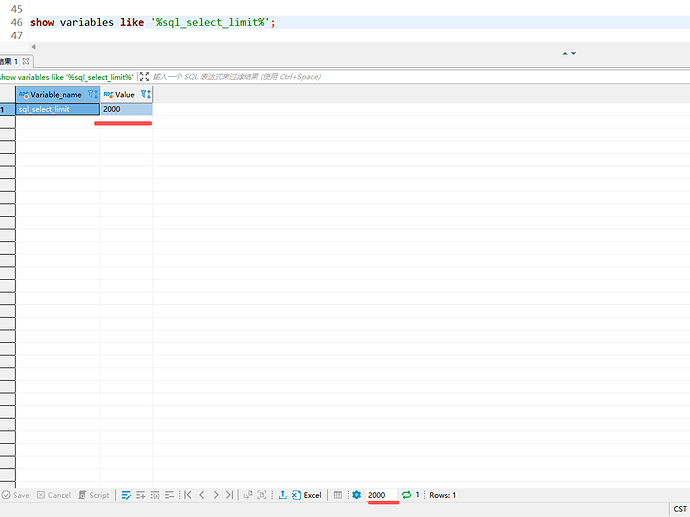Click the Save button in results toolbar
This screenshot has height=517, width=690.
click(x=15, y=495)
